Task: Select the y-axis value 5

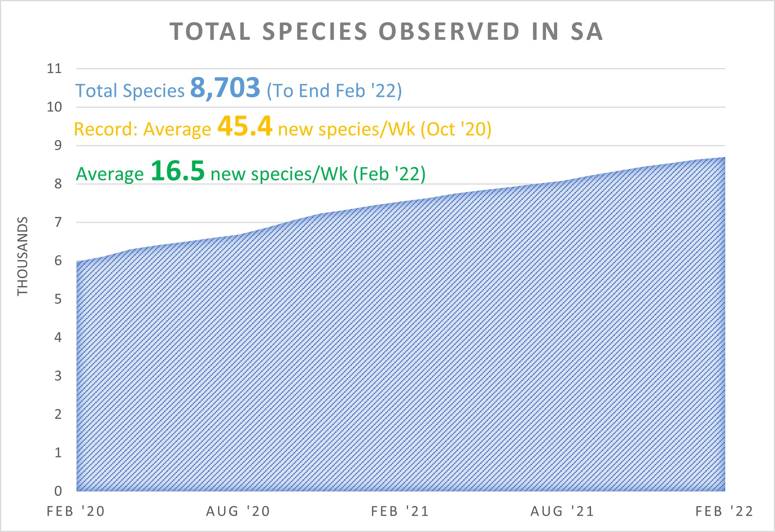Action: click(x=58, y=299)
